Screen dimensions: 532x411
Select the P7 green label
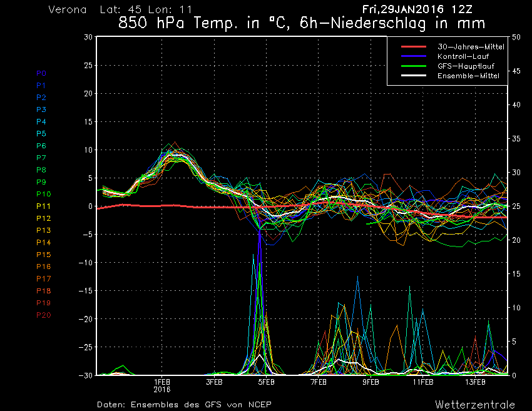[41, 158]
